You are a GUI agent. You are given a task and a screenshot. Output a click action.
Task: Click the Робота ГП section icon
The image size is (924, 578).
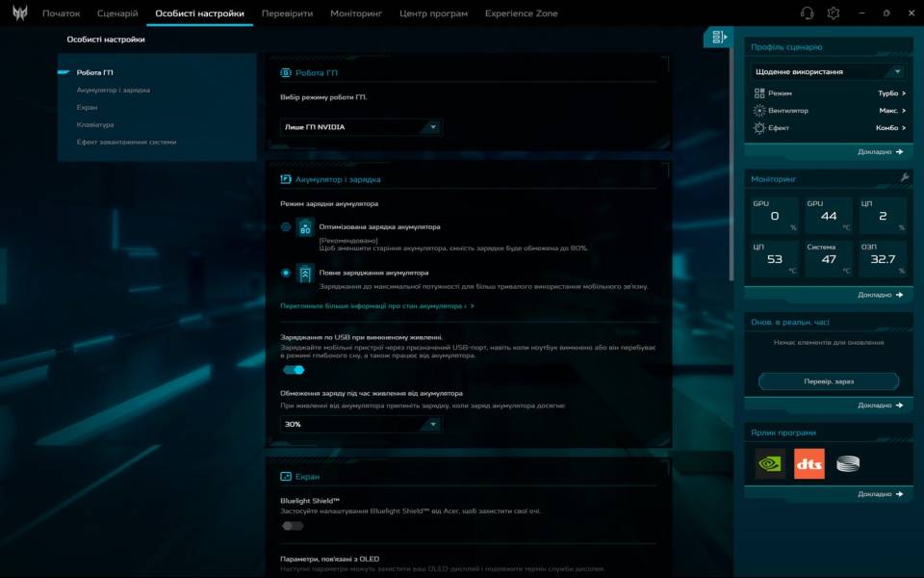click(286, 72)
